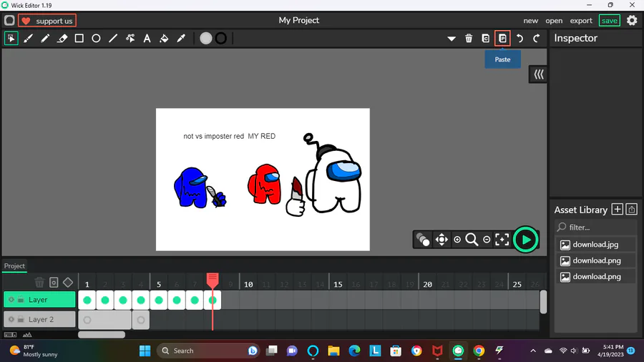This screenshot has height=362, width=644.
Task: Click the Paste icon in toolbar
Action: click(x=503, y=38)
